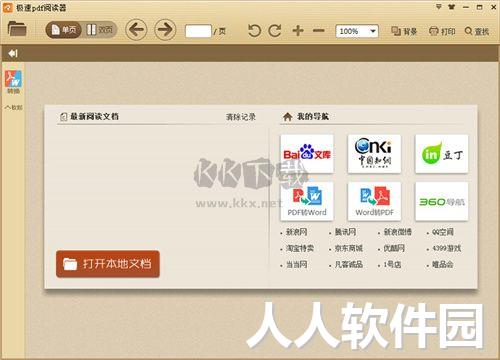Open the Baidu 文库 navigation tile

(307, 154)
